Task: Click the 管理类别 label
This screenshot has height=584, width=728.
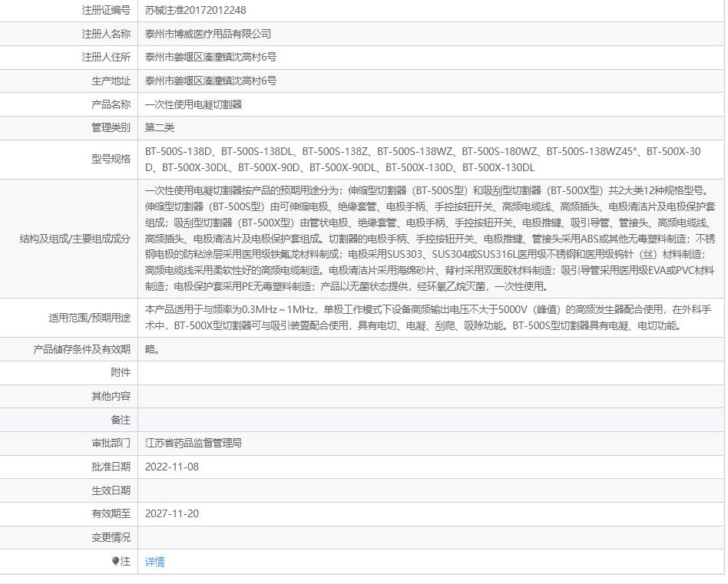Action: (x=111, y=127)
